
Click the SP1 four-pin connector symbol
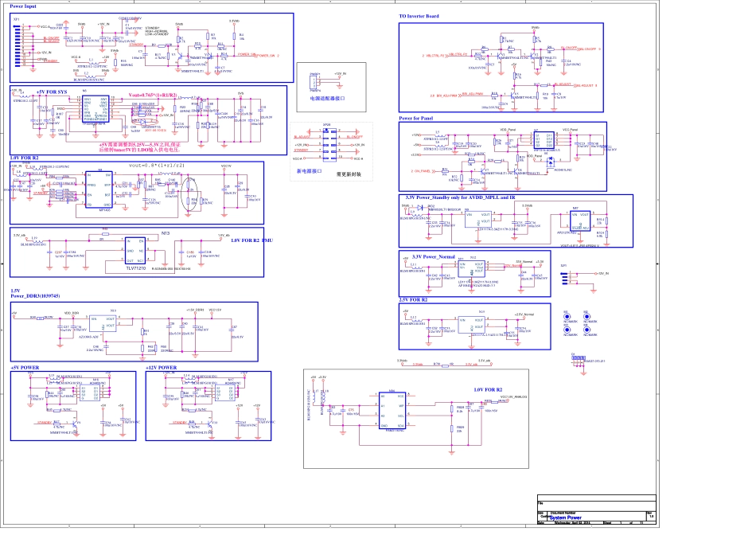pyautogui.click(x=564, y=277)
